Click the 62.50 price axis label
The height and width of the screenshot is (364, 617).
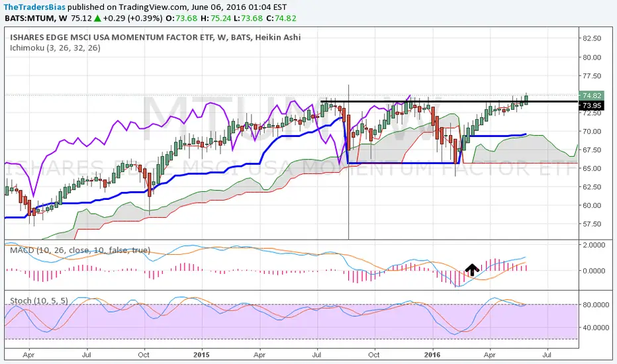(x=592, y=187)
